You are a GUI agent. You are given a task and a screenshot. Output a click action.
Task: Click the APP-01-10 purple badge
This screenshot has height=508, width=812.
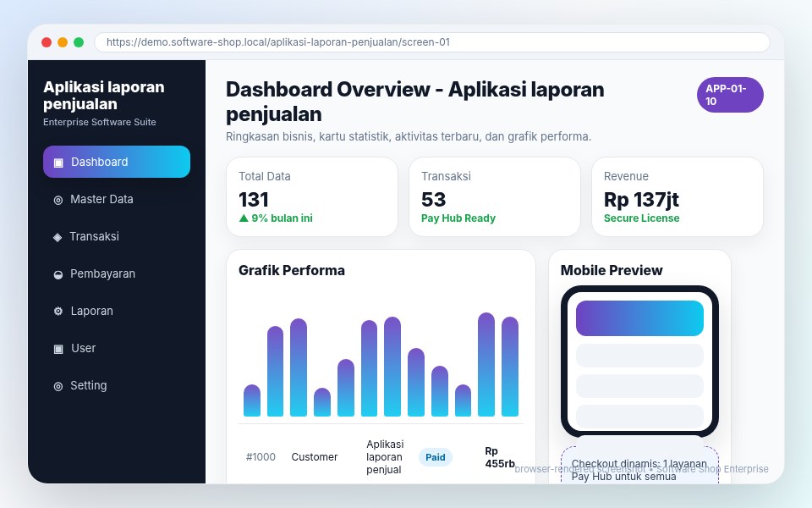click(730, 95)
